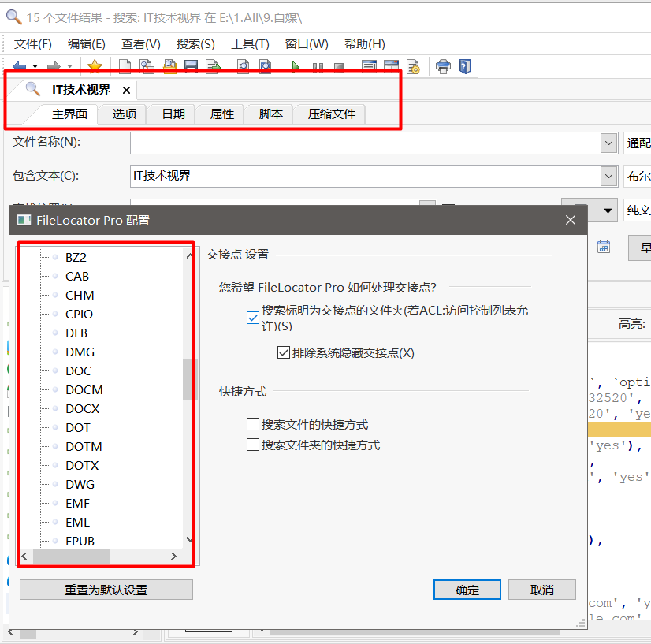Switch to the 脚本 tab
651x644 pixels.
270,114
